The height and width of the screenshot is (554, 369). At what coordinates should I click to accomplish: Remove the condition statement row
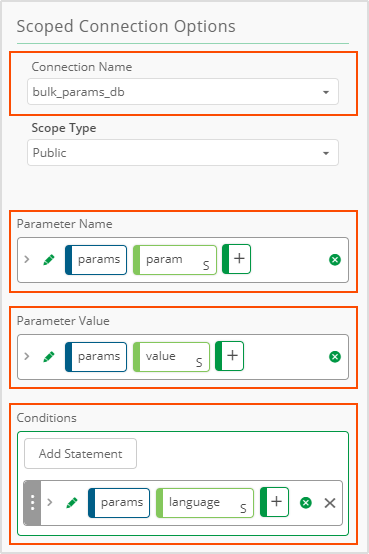click(330, 503)
